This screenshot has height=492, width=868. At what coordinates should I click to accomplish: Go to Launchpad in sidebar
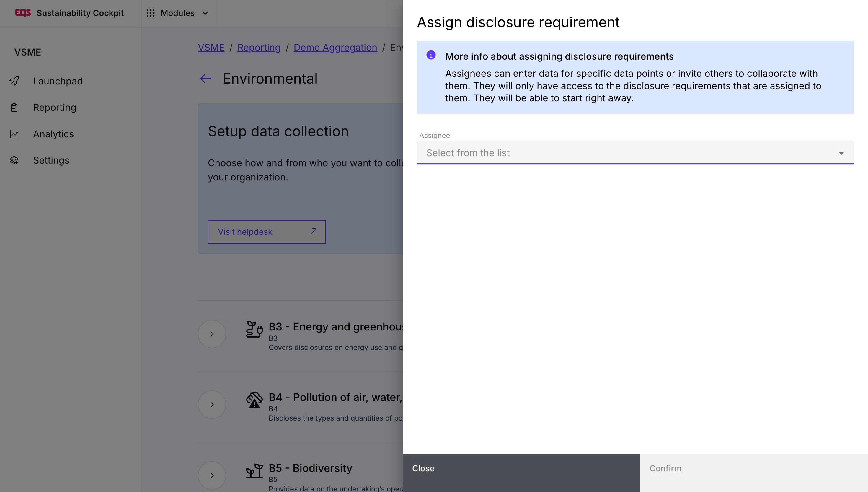coord(58,81)
